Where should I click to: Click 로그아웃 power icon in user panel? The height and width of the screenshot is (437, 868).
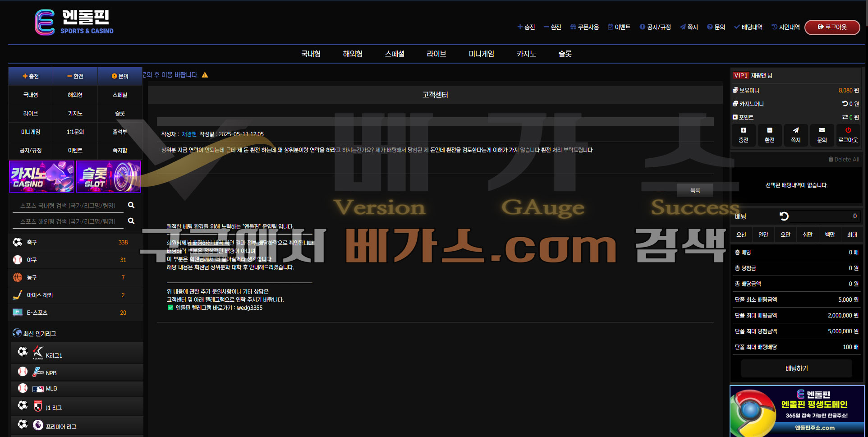848,135
